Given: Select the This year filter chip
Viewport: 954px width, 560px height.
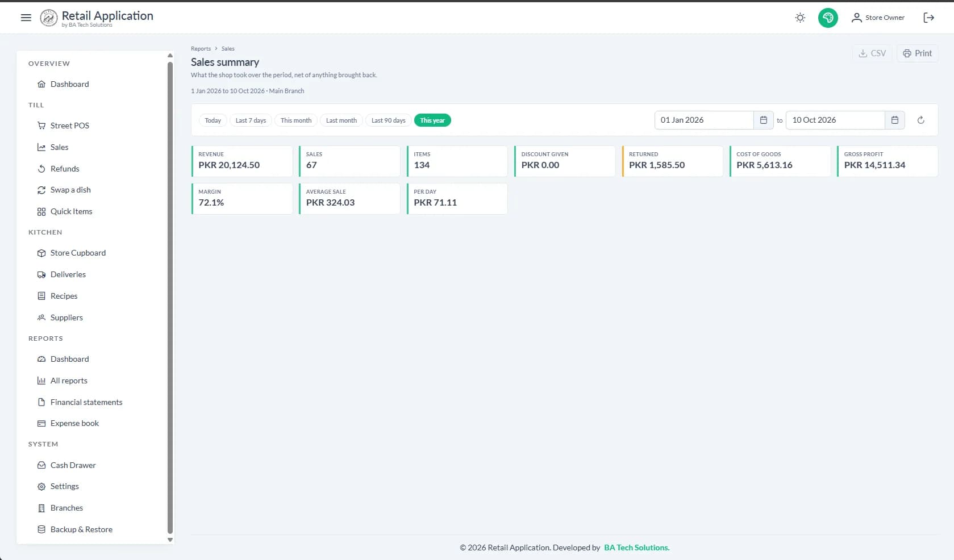Looking at the screenshot, I should [432, 120].
